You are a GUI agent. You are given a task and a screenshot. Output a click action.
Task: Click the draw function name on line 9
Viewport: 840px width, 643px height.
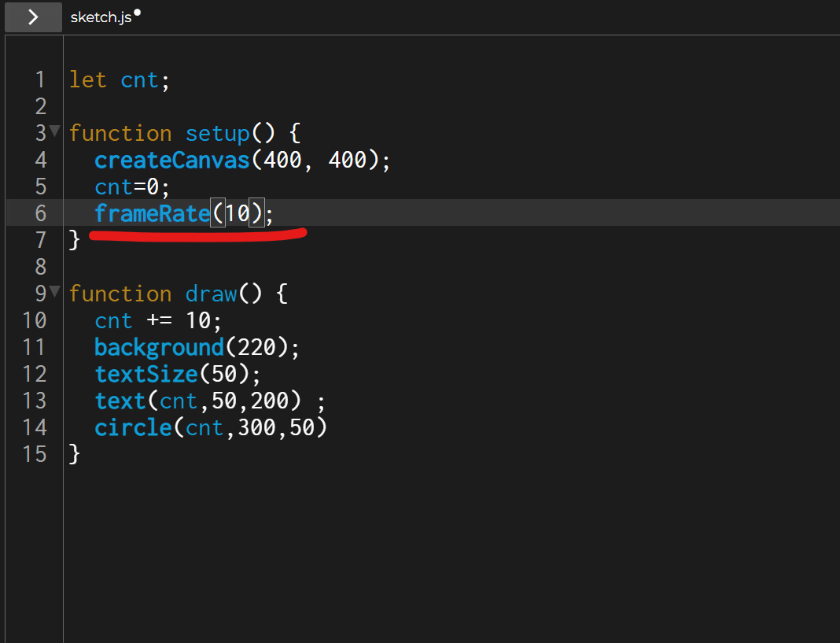(x=211, y=294)
